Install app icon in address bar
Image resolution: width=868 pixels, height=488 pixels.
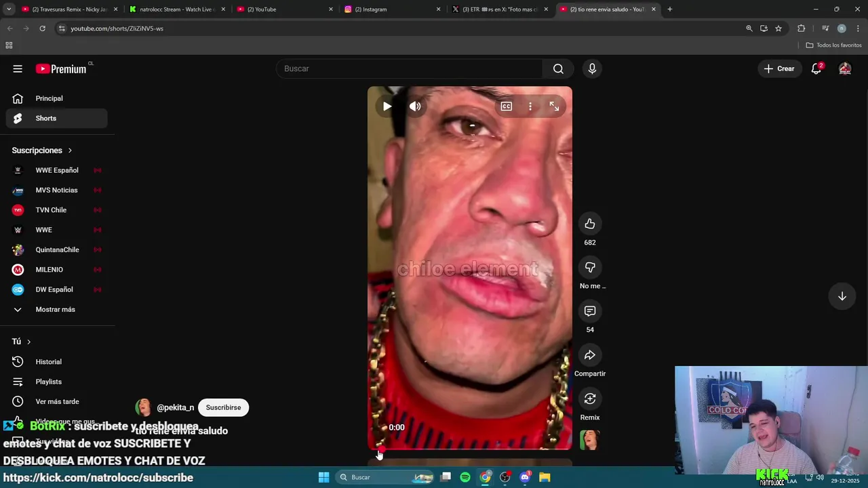click(764, 28)
